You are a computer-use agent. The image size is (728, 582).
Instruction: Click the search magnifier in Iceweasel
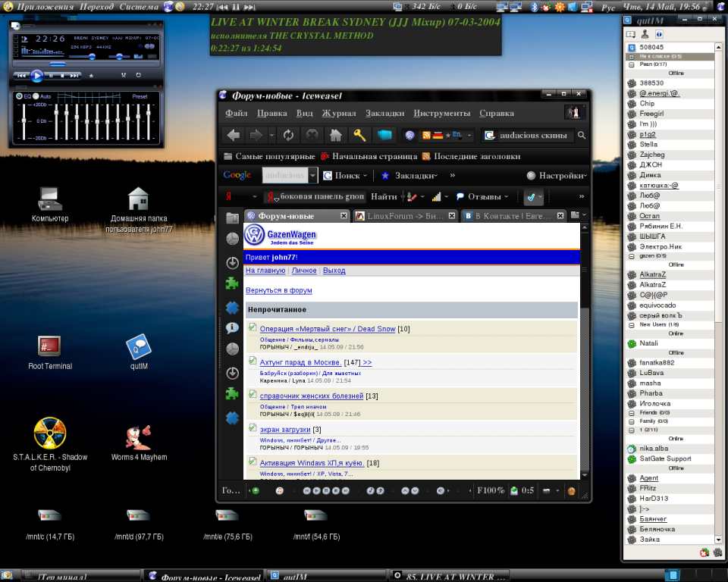tap(582, 136)
